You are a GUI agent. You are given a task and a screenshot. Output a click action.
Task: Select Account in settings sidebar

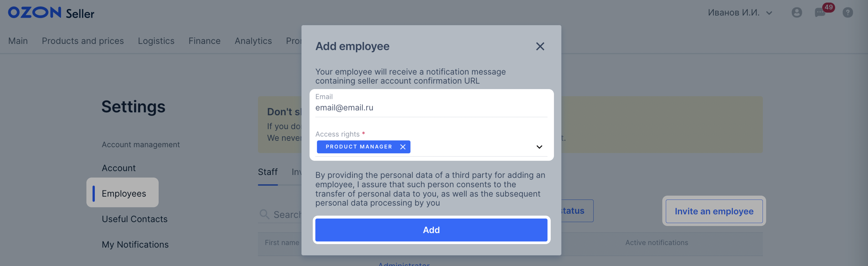click(x=119, y=168)
